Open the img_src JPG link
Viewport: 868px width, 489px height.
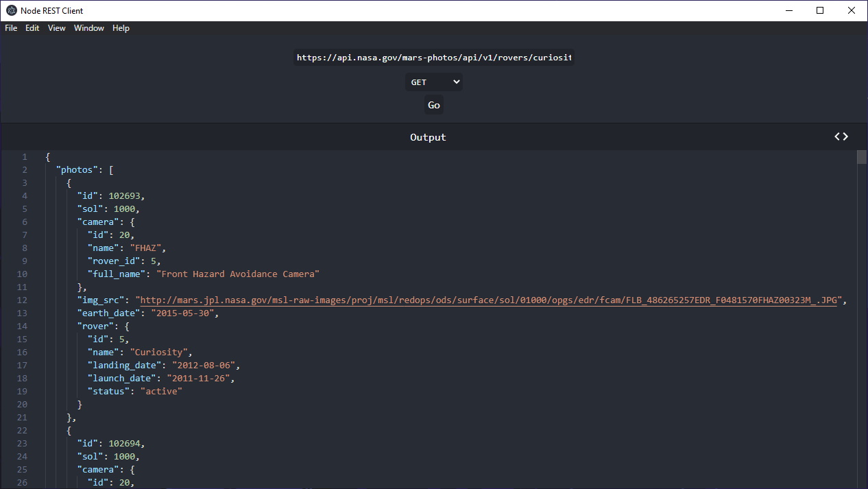pyautogui.click(x=489, y=300)
